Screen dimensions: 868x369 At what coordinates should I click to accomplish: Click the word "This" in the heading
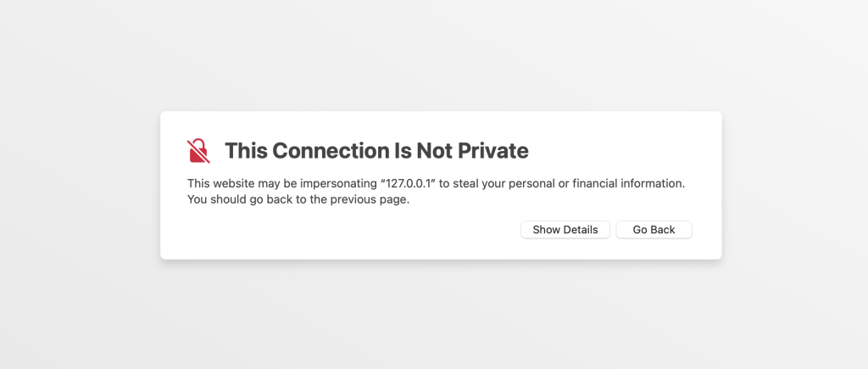click(x=244, y=151)
